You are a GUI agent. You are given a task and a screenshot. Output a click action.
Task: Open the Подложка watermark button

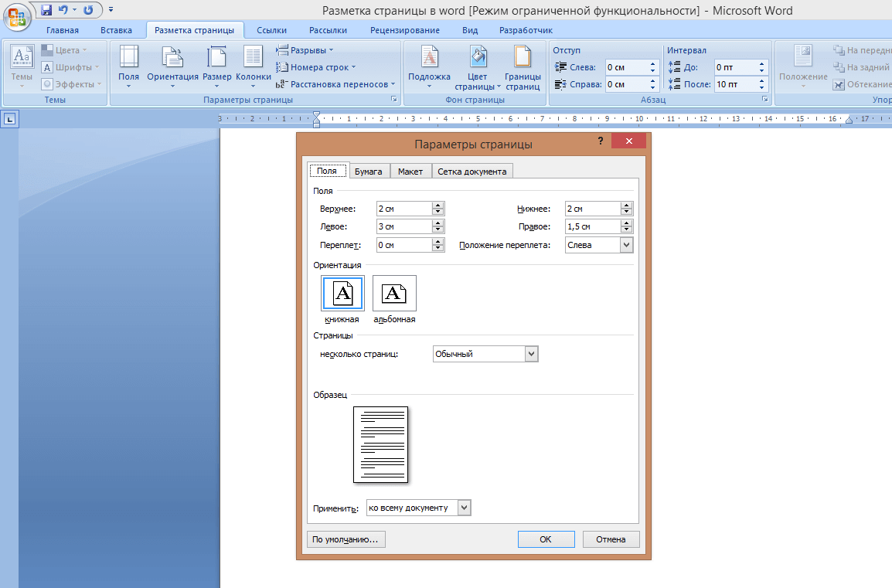430,66
